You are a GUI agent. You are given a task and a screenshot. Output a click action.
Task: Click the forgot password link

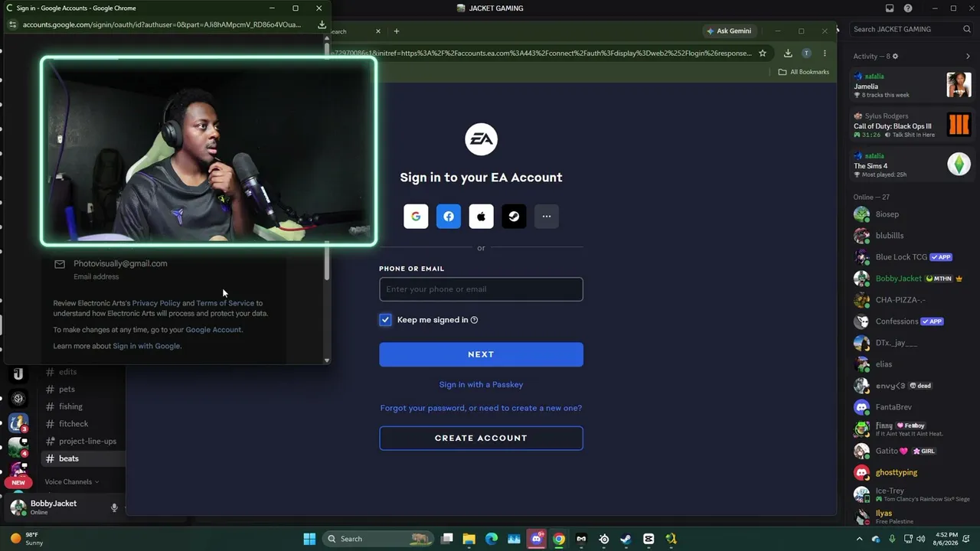click(481, 409)
